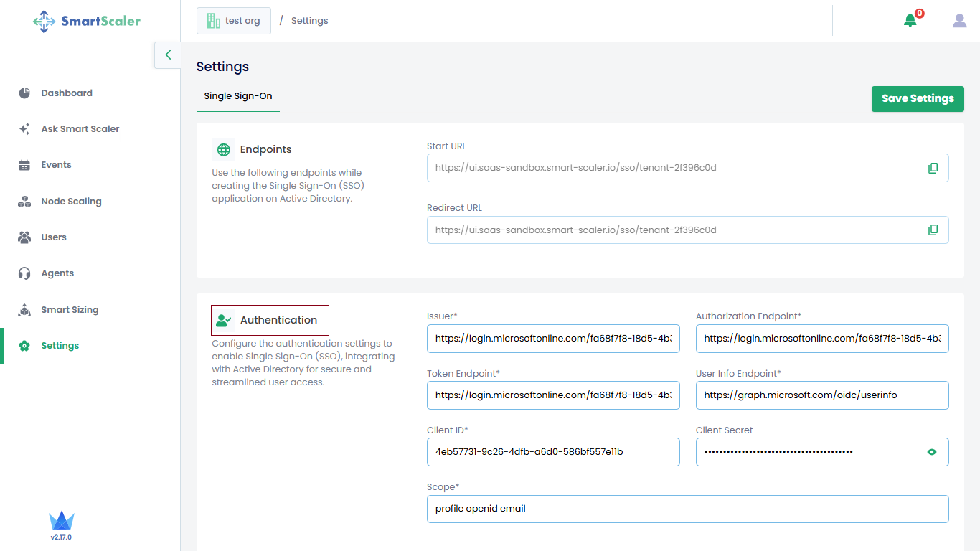Open Ask Smart Scaler from sidebar
This screenshot has height=551, width=980.
pos(80,129)
